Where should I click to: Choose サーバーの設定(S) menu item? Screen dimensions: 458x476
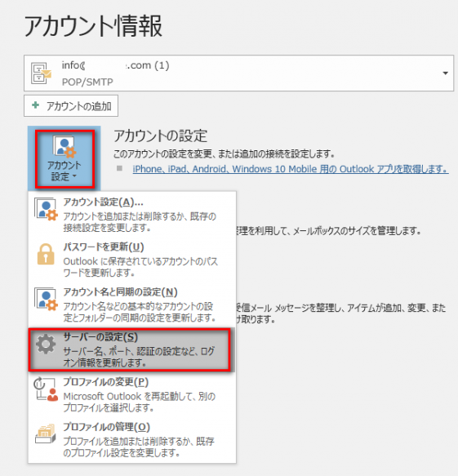click(x=130, y=349)
